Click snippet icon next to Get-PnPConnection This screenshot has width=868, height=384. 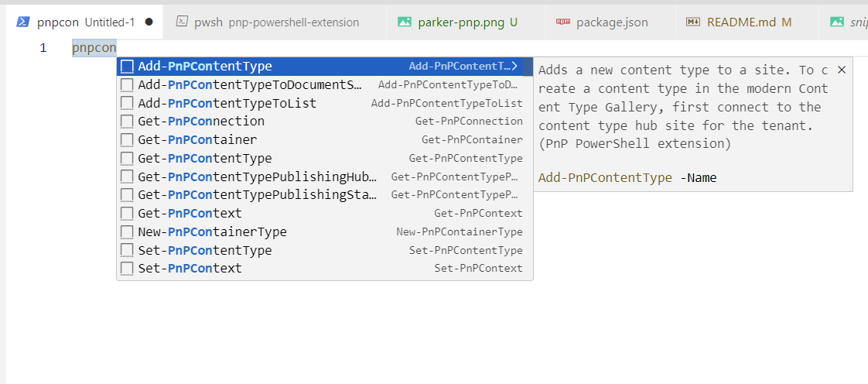click(127, 122)
